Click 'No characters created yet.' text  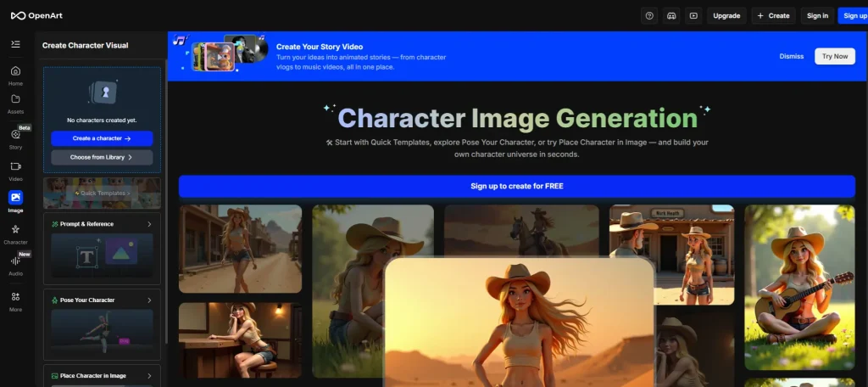[102, 121]
